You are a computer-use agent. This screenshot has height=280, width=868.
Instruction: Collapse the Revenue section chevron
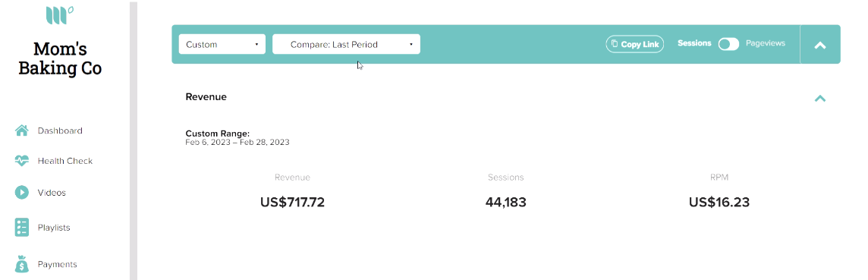pos(820,99)
